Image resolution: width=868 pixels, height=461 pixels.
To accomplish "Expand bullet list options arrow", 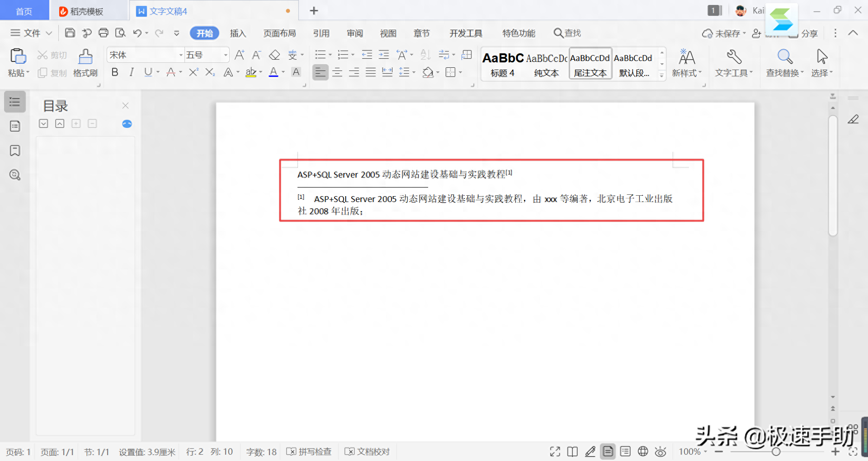I will click(330, 55).
